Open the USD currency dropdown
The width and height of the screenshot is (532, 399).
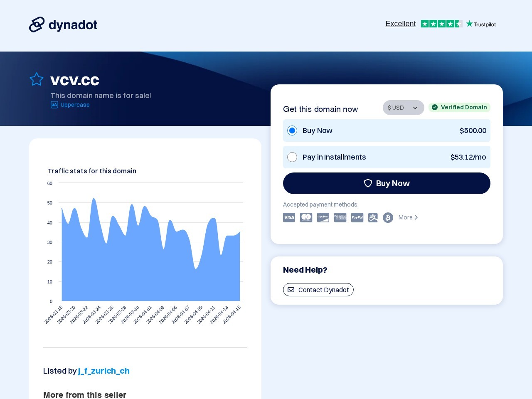pos(403,108)
